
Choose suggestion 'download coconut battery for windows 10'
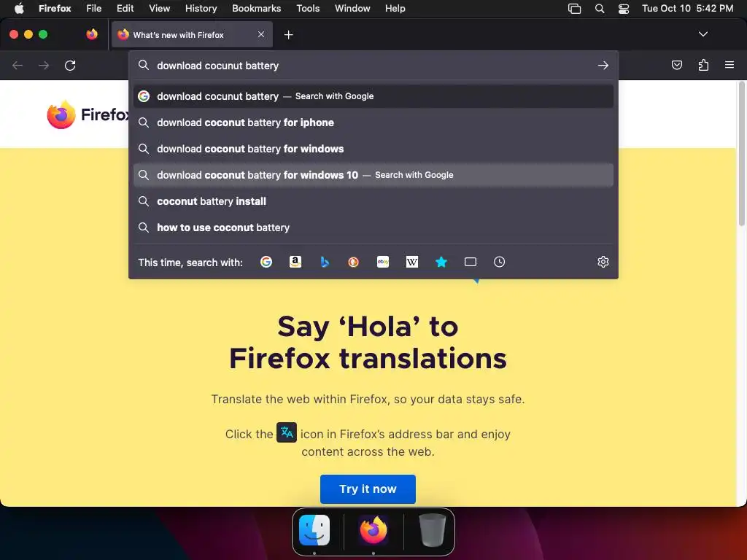click(373, 175)
